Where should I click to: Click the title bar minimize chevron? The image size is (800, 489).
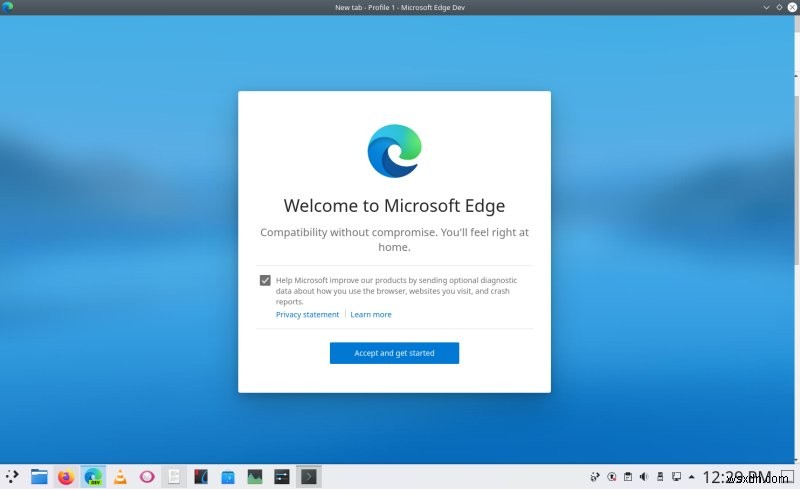[x=766, y=7]
